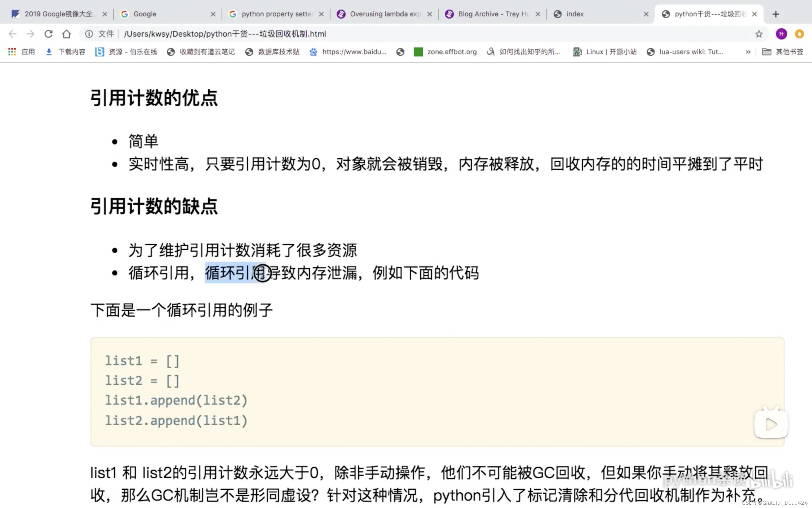Close the python干货 active tab

(x=754, y=14)
